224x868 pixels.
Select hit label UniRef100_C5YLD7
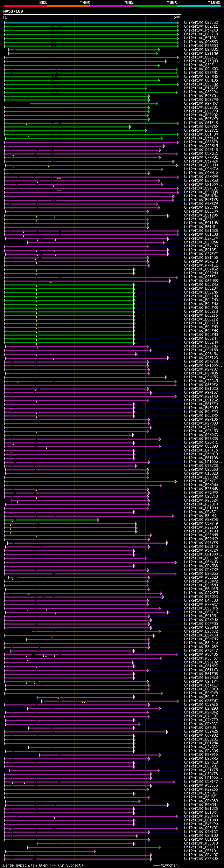[201, 855]
